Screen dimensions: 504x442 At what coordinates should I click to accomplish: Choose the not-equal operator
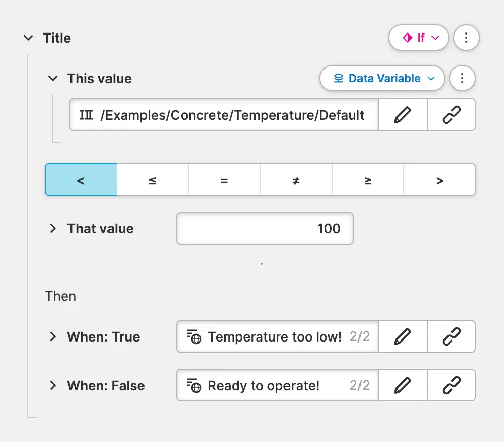pyautogui.click(x=296, y=180)
